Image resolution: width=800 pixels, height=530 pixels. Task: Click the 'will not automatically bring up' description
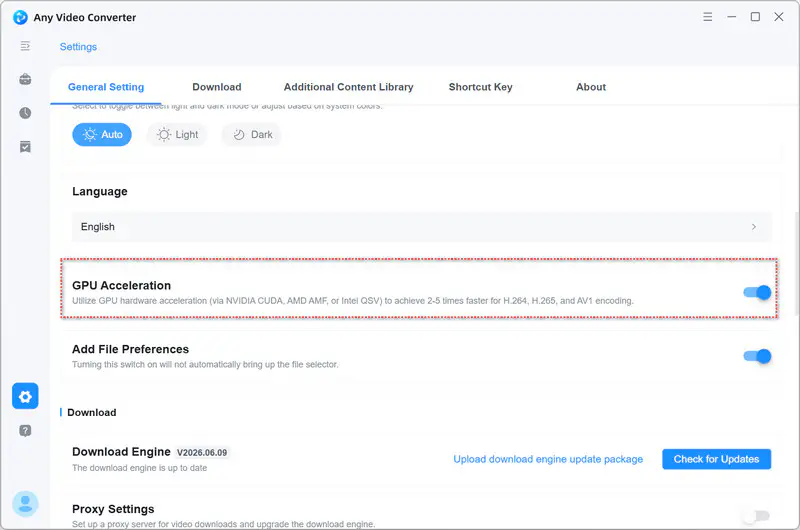coord(205,365)
